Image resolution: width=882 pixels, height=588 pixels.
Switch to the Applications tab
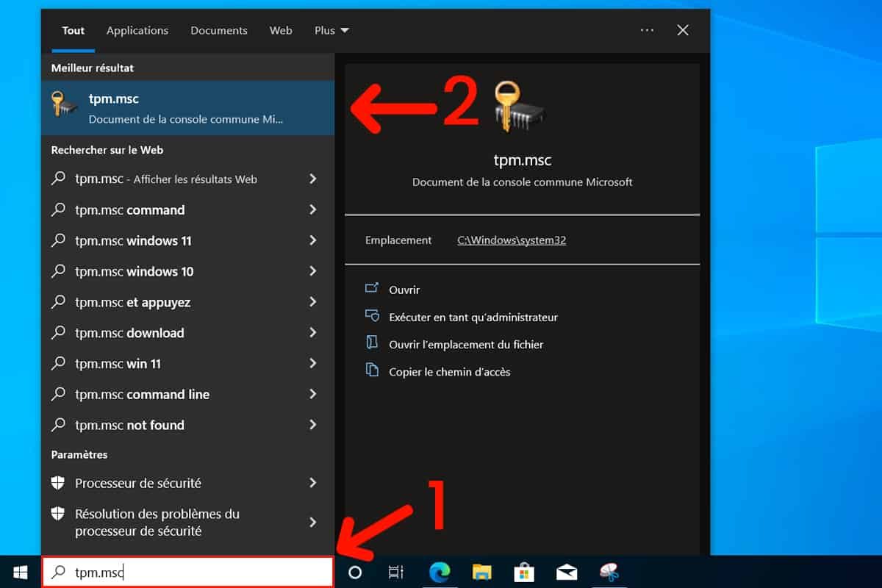tap(137, 30)
